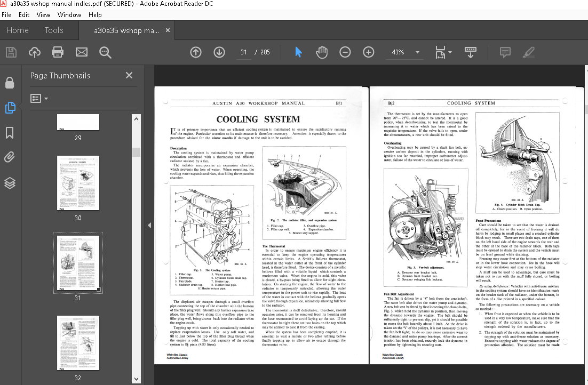
Task: Click the thumbnail panel scrollbar
Action: (x=136, y=151)
